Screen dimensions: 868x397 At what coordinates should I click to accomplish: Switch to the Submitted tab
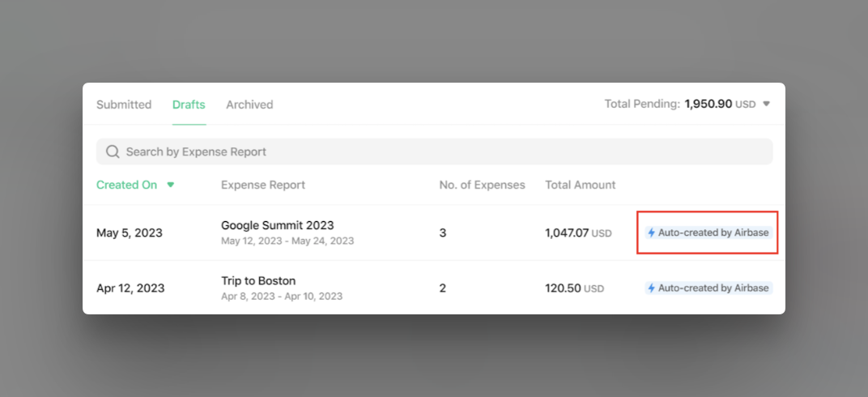(x=124, y=104)
